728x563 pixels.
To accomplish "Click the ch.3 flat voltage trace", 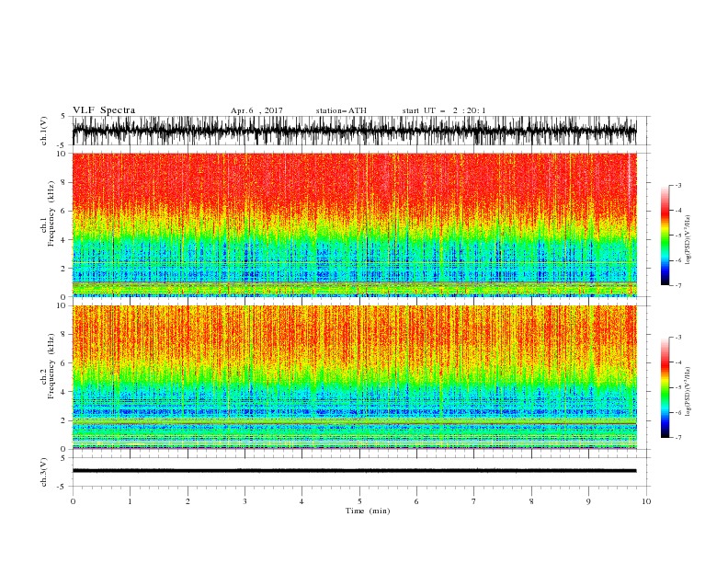I will (354, 471).
